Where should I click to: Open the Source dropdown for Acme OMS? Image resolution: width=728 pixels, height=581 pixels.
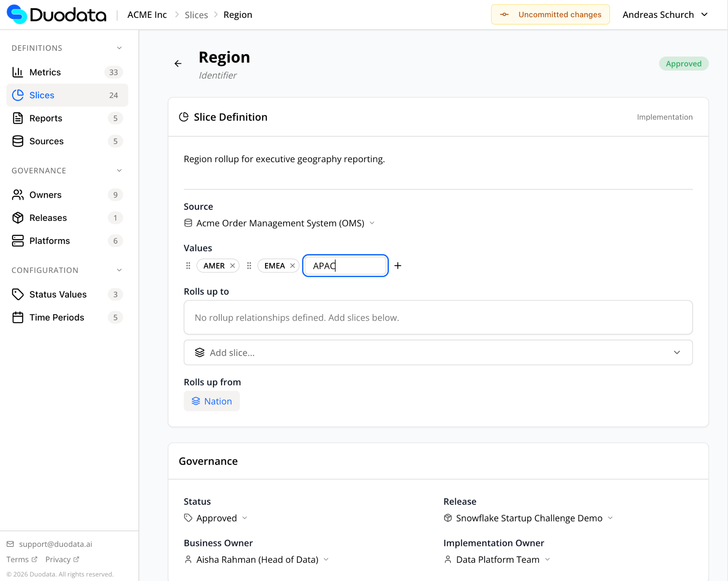click(x=280, y=223)
